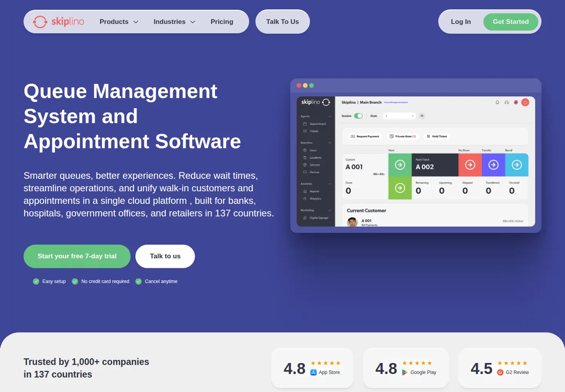Viewport: 565px width, 392px height.
Task: Click the red No Show arrow tile
Action: tap(470, 165)
